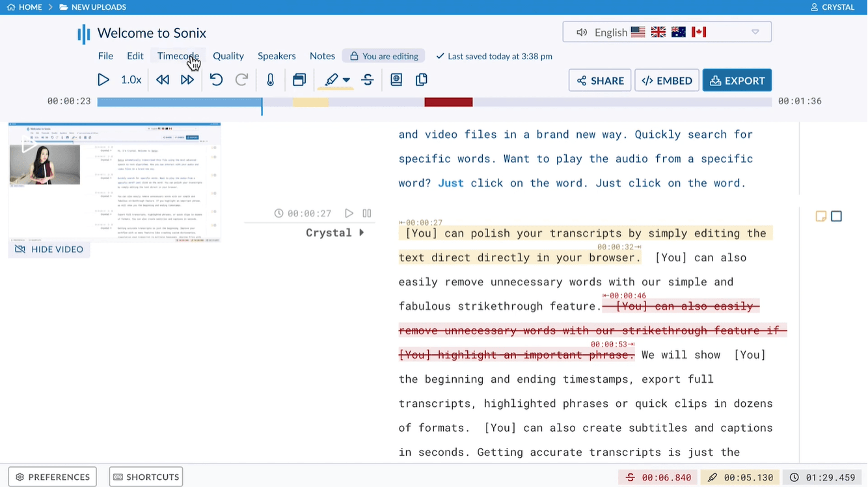Toggle the paragraph checkbox next to note icon
Image resolution: width=868 pixels, height=491 pixels.
pos(837,216)
